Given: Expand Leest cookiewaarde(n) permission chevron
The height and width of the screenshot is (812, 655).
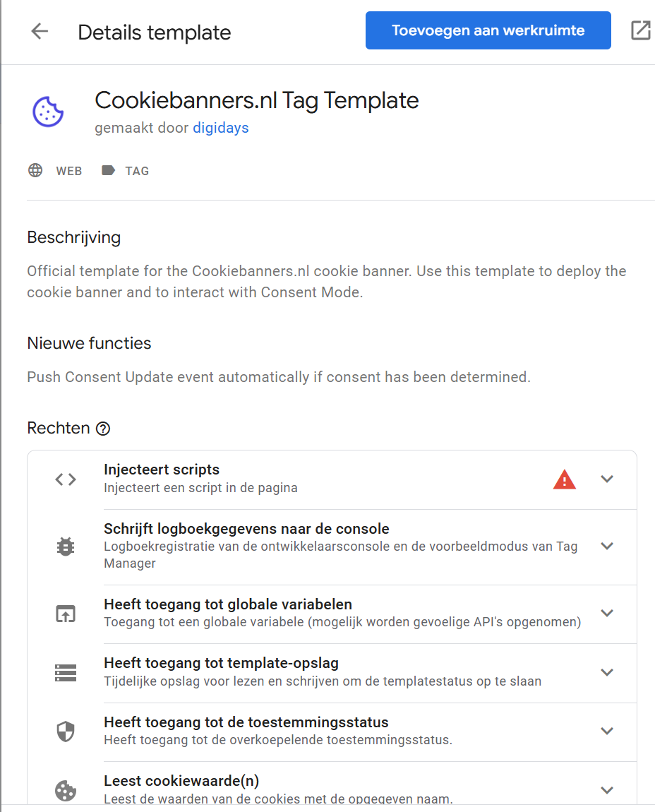Looking at the screenshot, I should 607,790.
